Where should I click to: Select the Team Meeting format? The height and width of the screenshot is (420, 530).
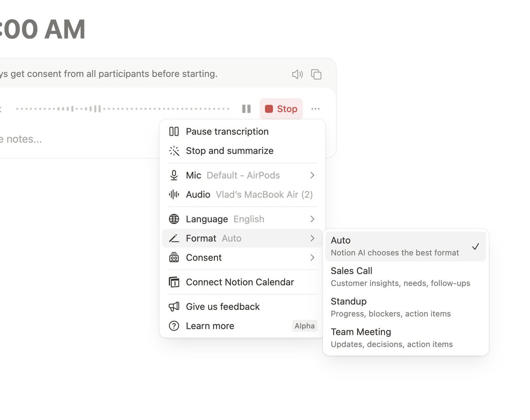coord(405,337)
